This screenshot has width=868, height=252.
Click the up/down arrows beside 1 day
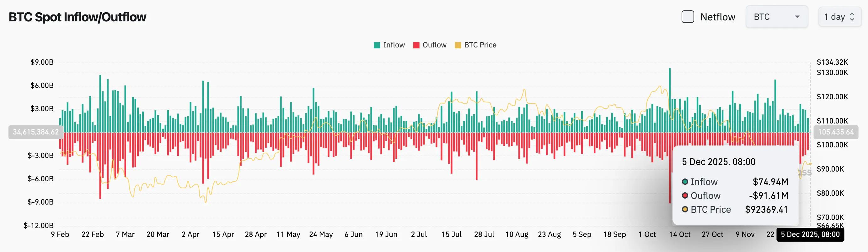[852, 17]
